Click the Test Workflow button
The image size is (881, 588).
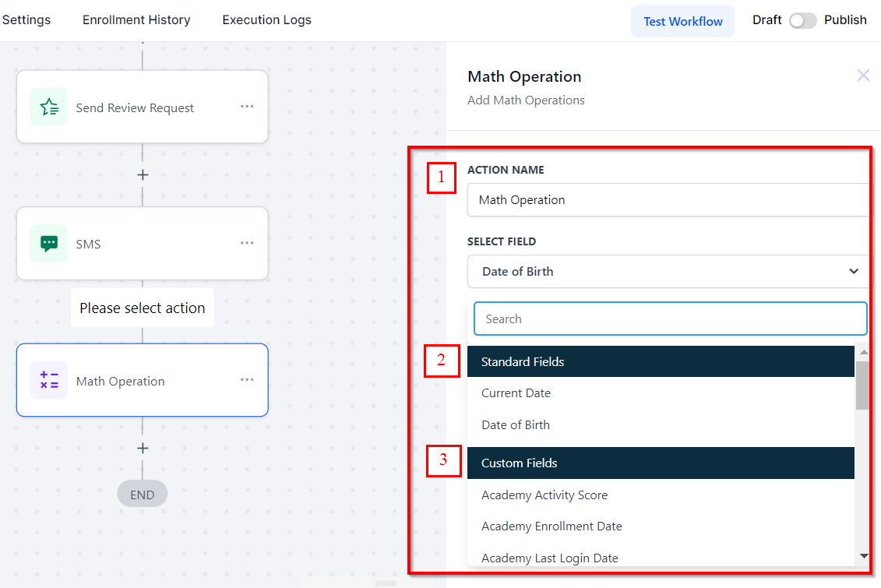click(x=682, y=21)
